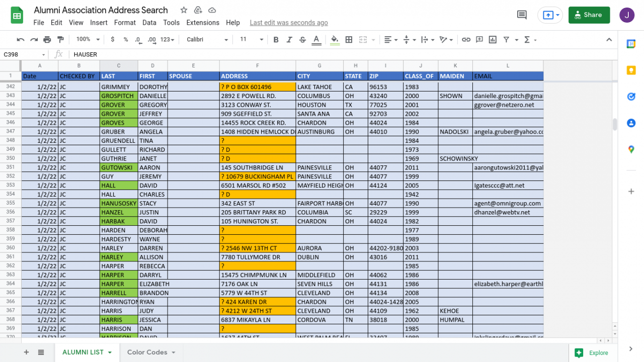Screen dimensions: 644x362
Task: Click the Explore button
Action: click(x=592, y=353)
